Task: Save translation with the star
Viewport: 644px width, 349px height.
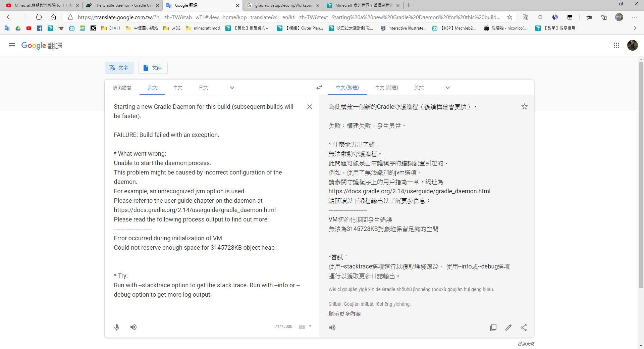Action: [525, 106]
